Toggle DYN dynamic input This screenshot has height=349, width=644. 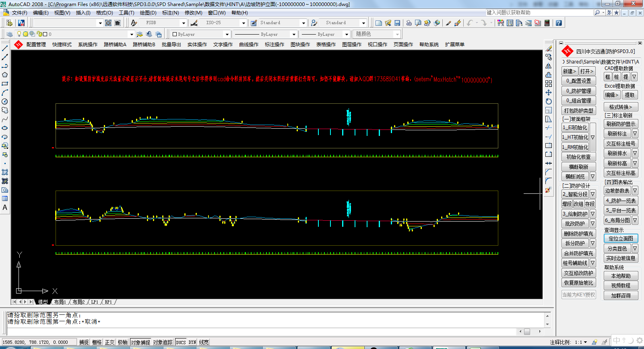192,342
